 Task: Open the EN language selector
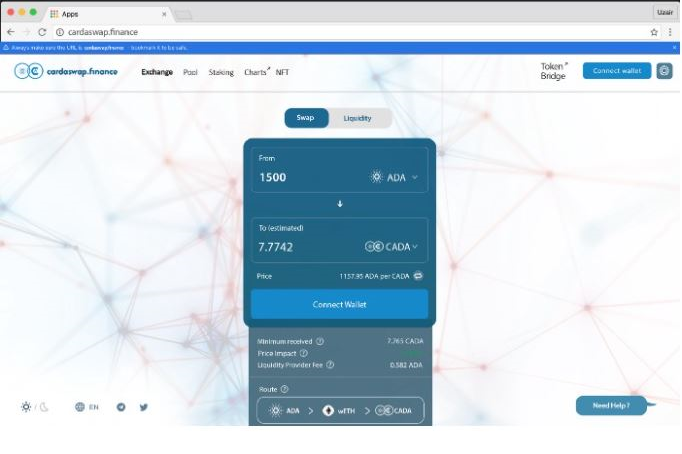click(86, 407)
